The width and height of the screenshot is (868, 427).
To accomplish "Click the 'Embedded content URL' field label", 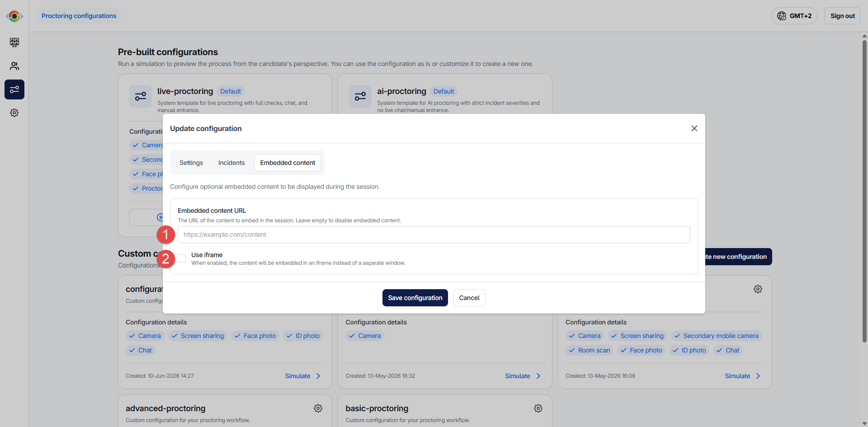I will coord(212,211).
